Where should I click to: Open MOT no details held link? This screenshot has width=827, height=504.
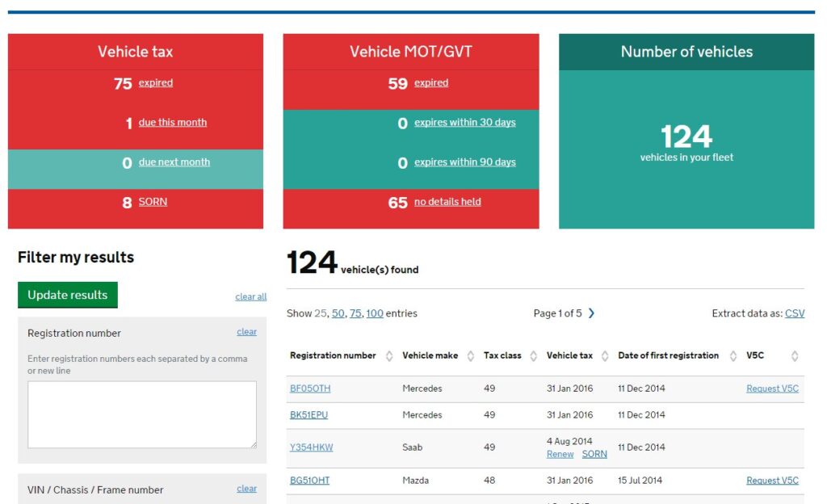point(447,202)
